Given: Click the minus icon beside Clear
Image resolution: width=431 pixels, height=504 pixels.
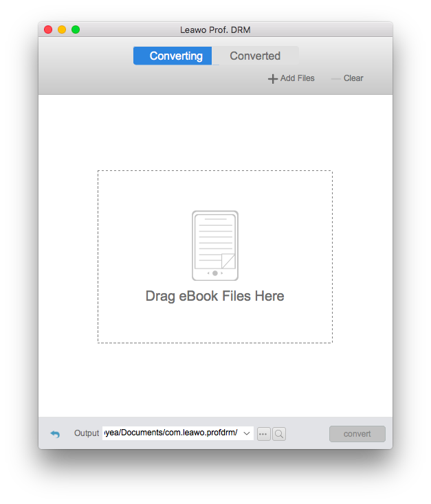Looking at the screenshot, I should point(336,79).
